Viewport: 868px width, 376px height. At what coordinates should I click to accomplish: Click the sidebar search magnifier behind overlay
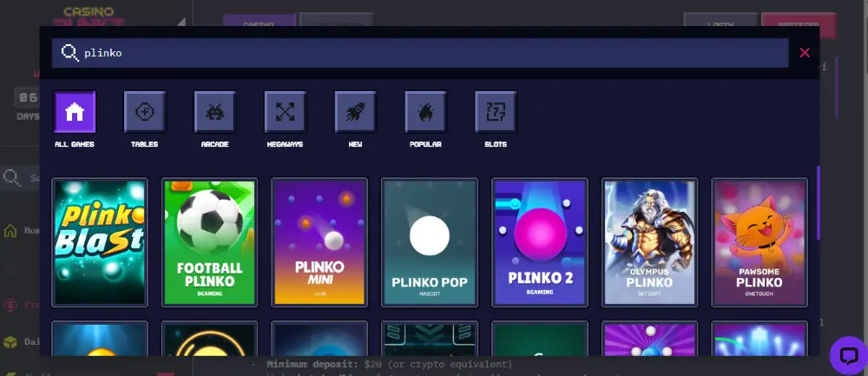pyautogui.click(x=11, y=178)
